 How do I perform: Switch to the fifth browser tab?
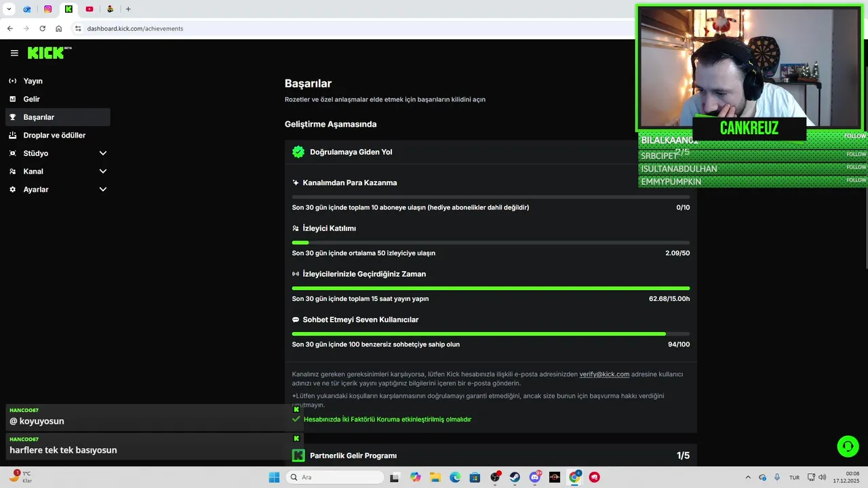pos(110,9)
